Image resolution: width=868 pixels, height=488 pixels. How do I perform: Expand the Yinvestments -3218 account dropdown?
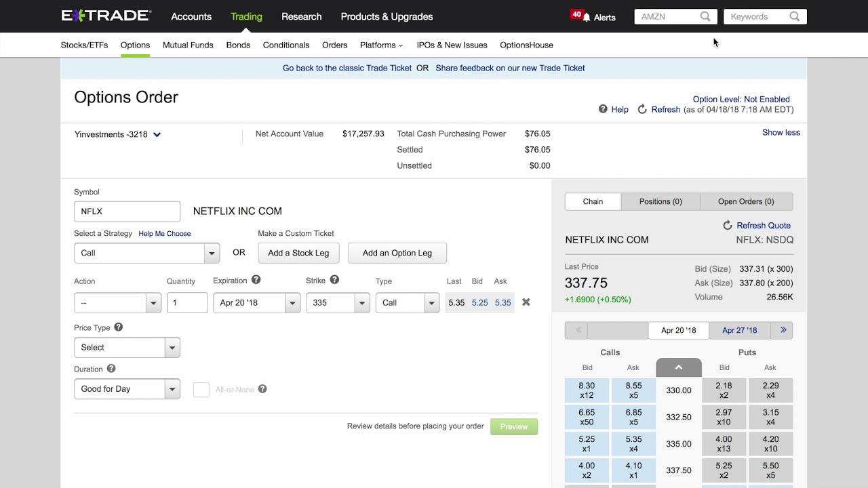(x=157, y=134)
